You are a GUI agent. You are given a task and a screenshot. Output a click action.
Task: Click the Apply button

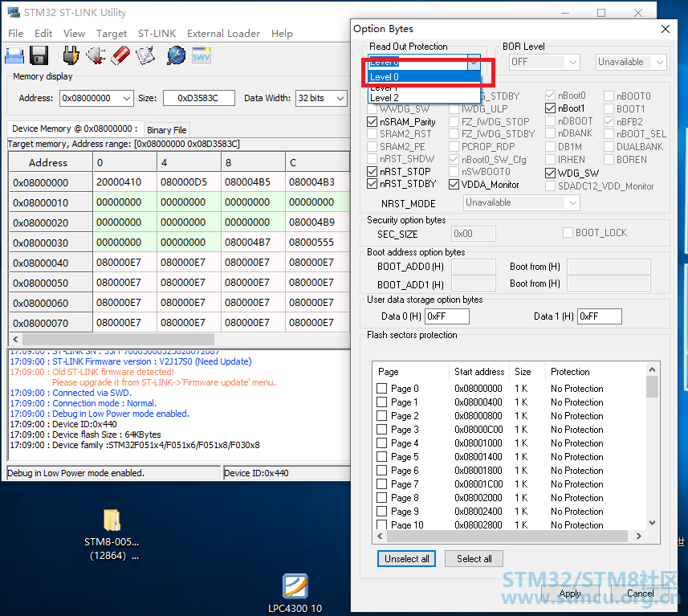tap(570, 594)
